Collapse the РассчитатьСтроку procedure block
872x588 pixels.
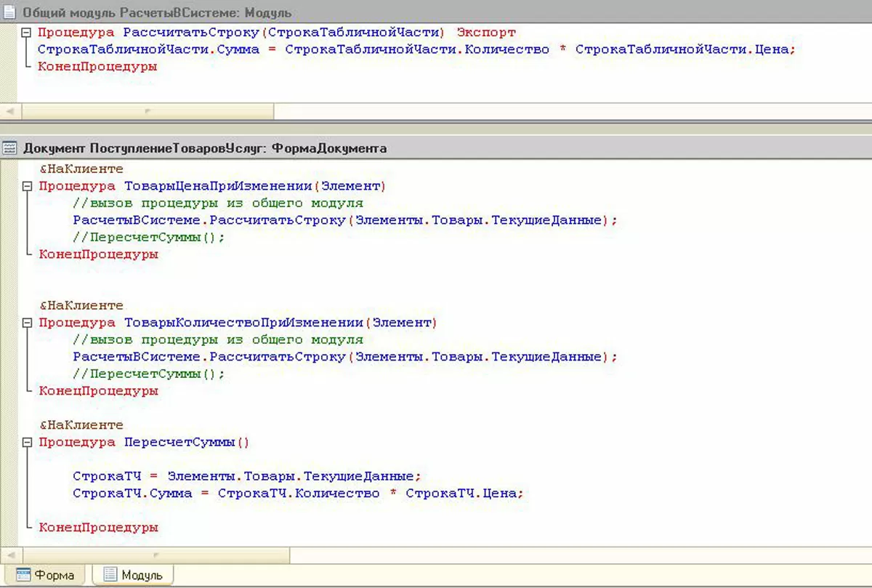click(26, 33)
